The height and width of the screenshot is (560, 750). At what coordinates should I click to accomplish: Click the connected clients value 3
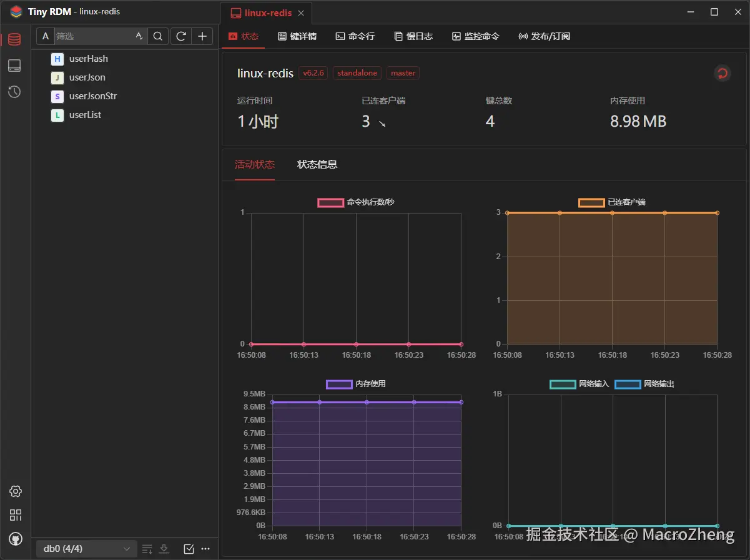click(366, 121)
